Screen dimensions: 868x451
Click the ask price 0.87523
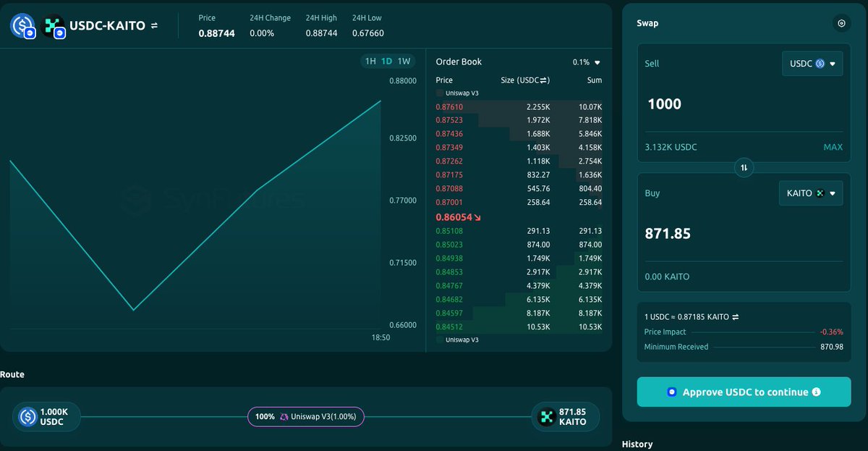(449, 120)
